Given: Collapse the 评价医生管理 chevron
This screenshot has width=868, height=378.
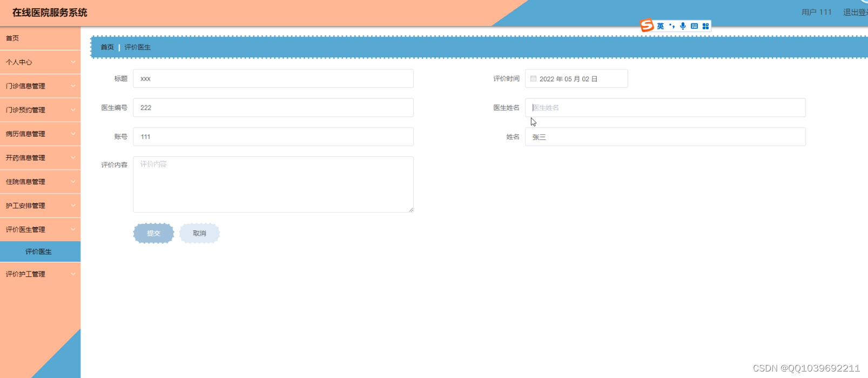Looking at the screenshot, I should 73,229.
